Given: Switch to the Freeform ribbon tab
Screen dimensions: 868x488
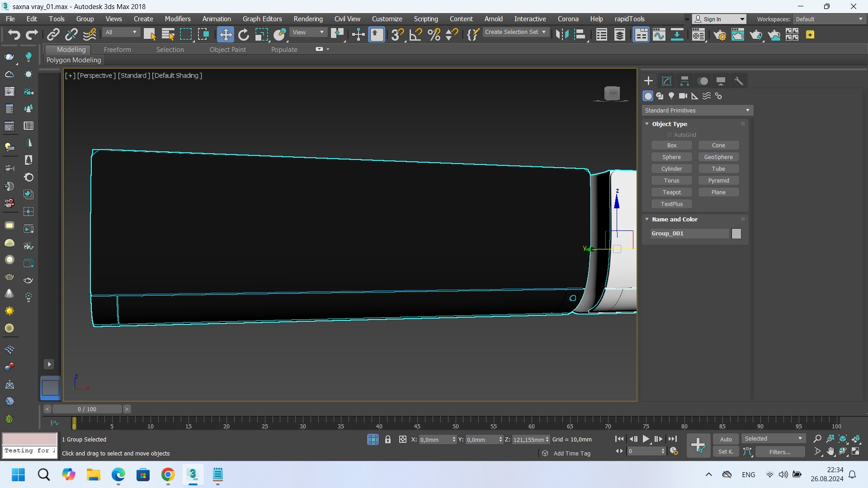Looking at the screenshot, I should pos(117,50).
